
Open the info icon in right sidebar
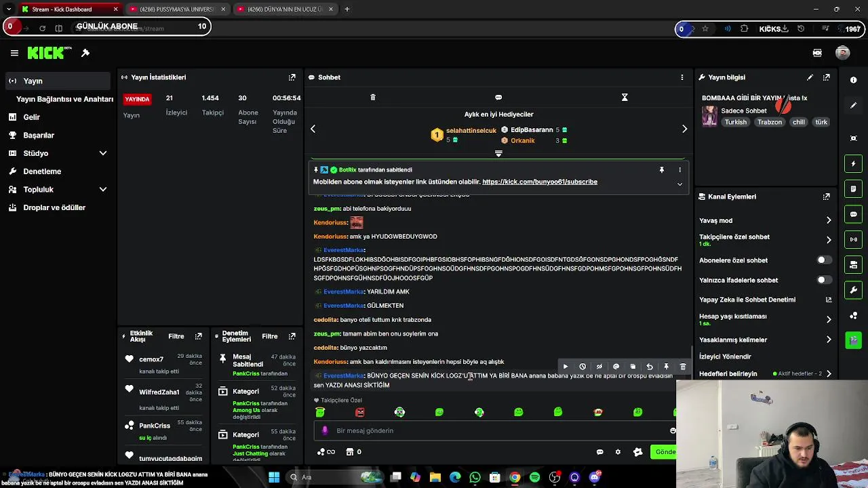(x=853, y=80)
